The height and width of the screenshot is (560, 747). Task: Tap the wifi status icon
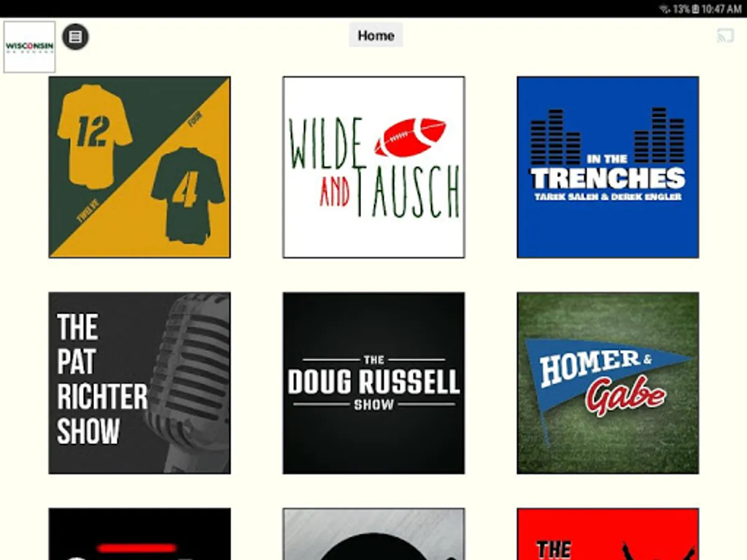(664, 9)
